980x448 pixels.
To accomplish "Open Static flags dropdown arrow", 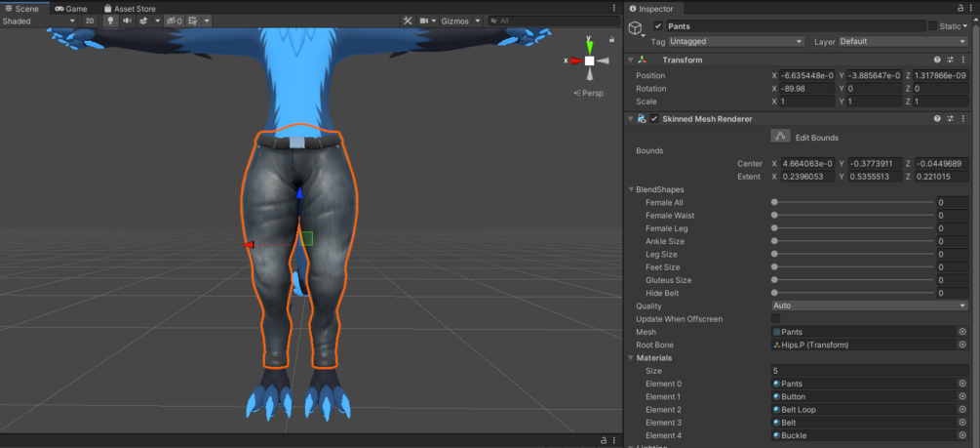I will pyautogui.click(x=965, y=26).
